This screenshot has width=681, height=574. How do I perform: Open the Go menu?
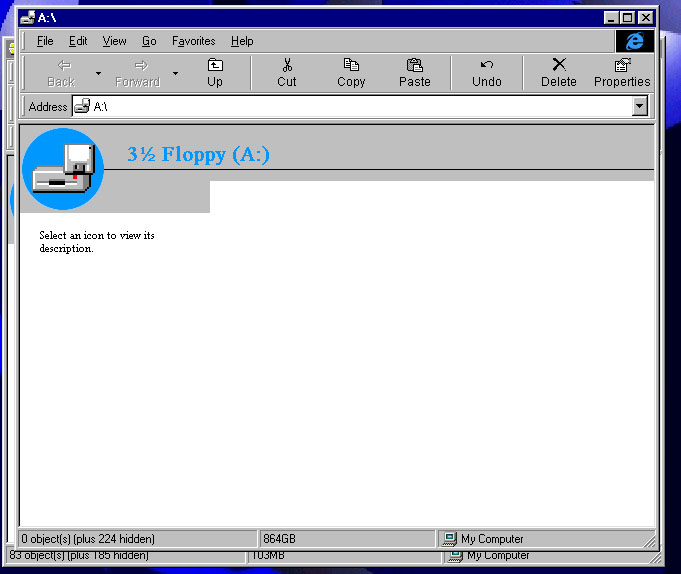pyautogui.click(x=149, y=41)
